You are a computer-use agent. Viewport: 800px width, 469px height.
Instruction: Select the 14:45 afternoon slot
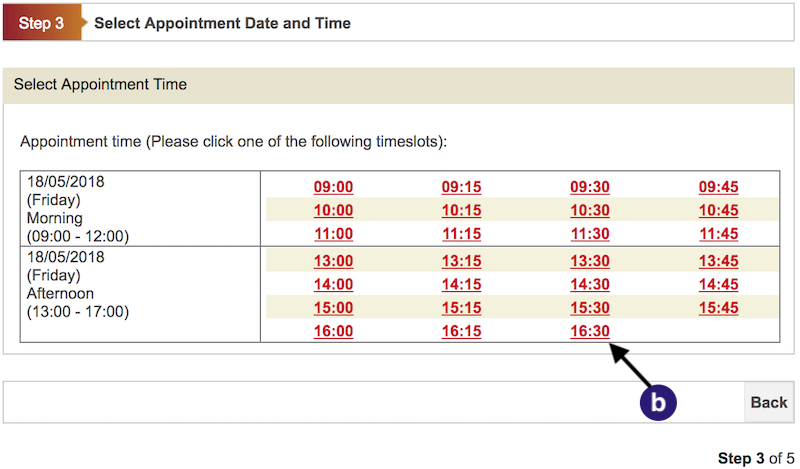point(718,284)
